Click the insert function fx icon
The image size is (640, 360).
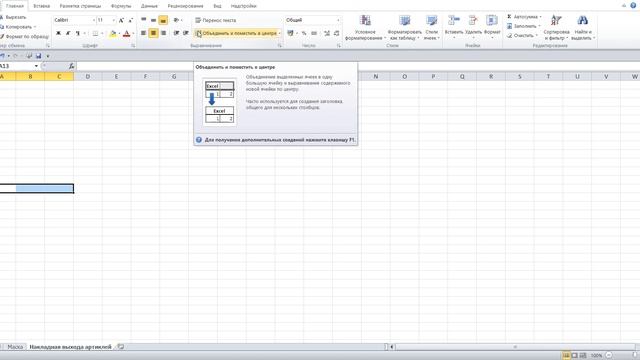click(x=71, y=66)
